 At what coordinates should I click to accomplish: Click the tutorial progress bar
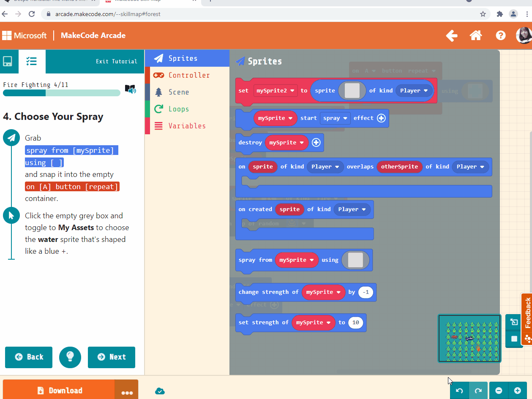point(61,93)
